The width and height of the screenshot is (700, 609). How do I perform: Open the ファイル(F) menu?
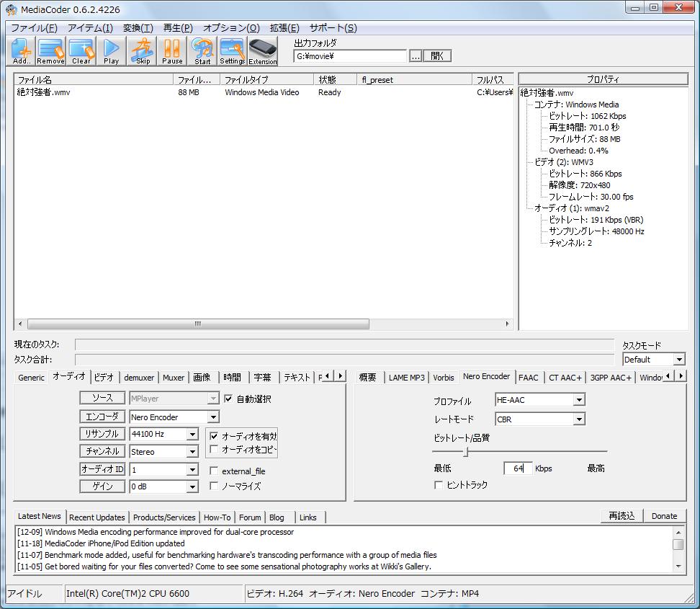[34, 27]
